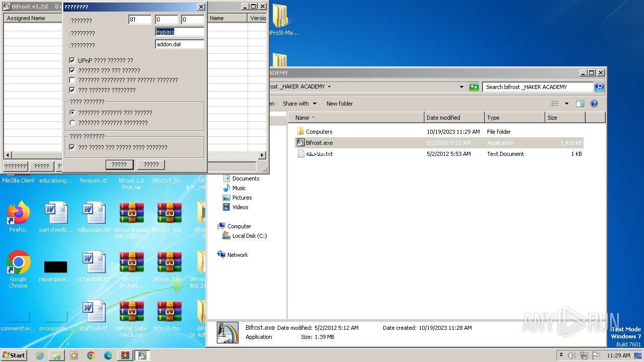Toggle the UPnP checkbox
Image resolution: width=644 pixels, height=362 pixels.
72,61
